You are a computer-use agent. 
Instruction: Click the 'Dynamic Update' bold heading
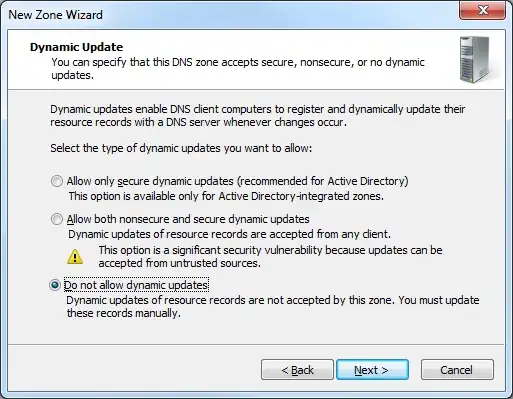click(x=76, y=47)
